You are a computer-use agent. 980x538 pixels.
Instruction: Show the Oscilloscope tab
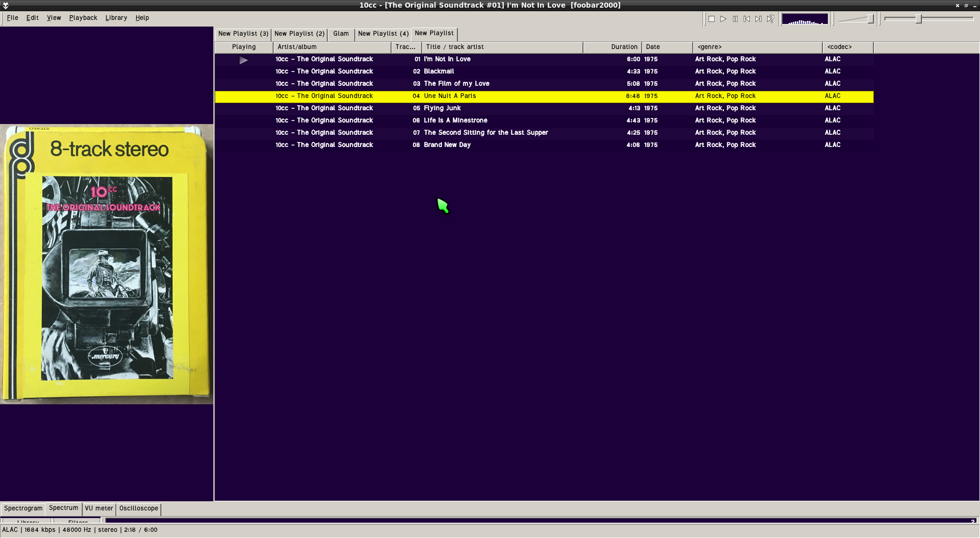tap(139, 508)
